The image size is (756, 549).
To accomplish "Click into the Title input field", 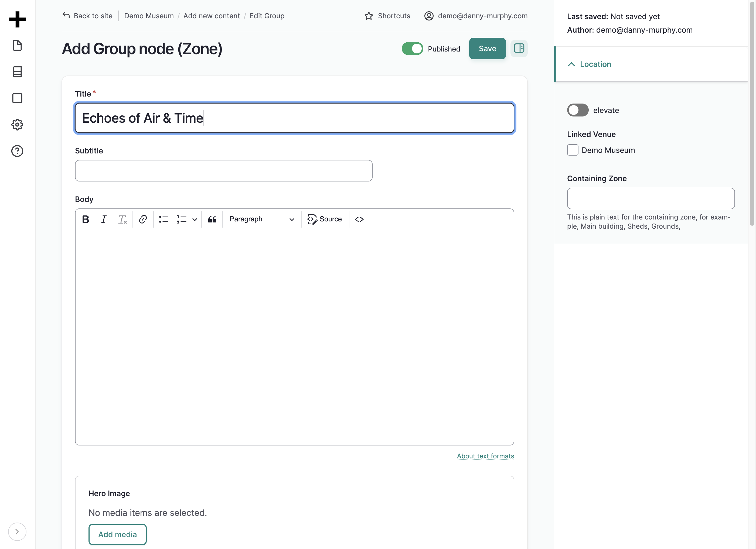I will 295,118.
